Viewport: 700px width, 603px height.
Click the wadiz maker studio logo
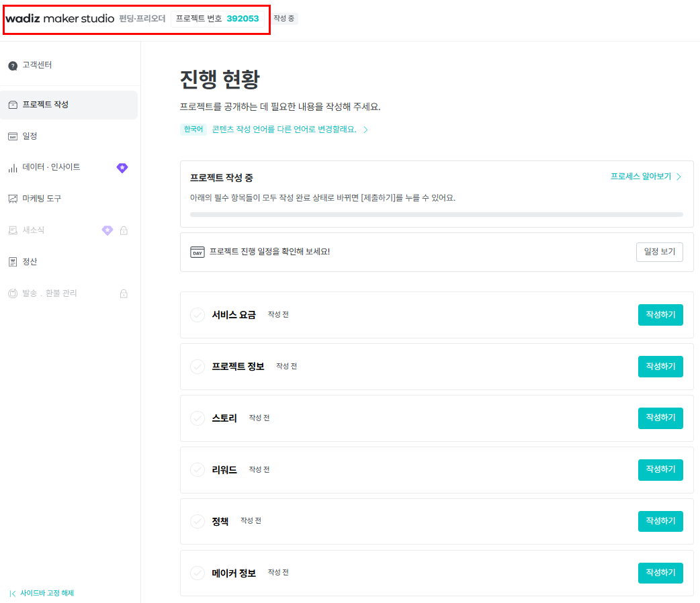pyautogui.click(x=60, y=19)
